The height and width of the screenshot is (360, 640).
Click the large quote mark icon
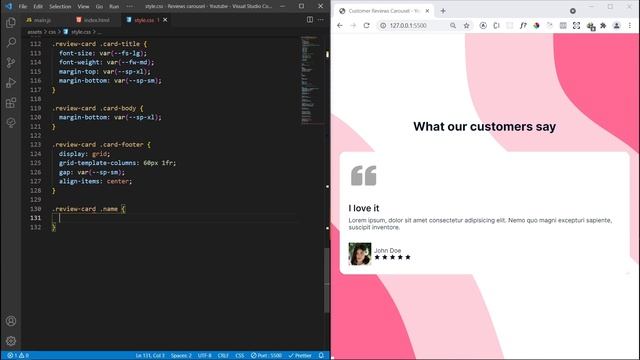click(363, 176)
